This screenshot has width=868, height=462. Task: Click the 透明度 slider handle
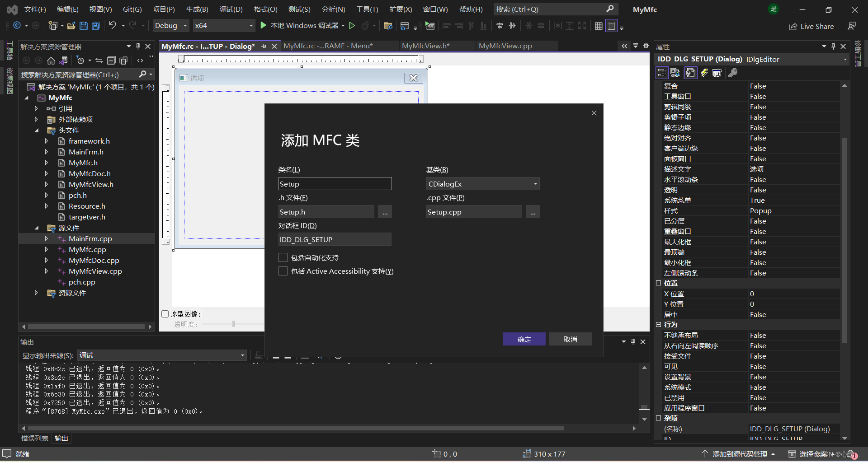234,324
